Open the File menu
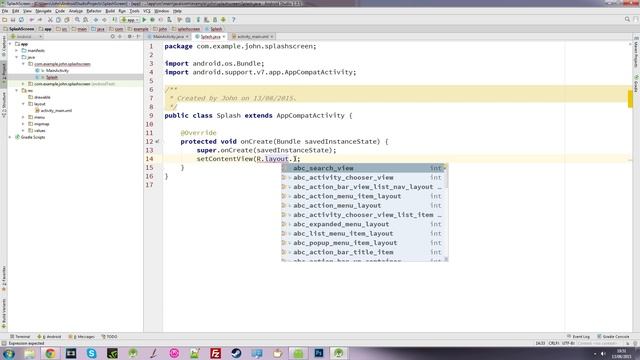Screen dimensions: 640x360 pyautogui.click(x=5, y=11)
